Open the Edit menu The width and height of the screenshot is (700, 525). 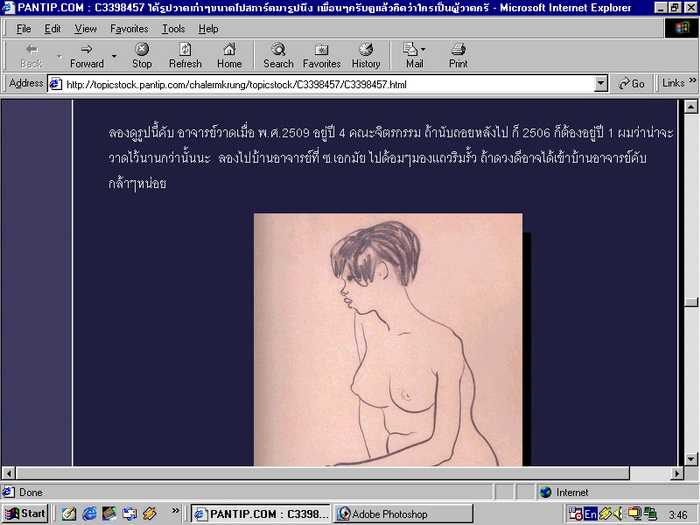tap(52, 29)
